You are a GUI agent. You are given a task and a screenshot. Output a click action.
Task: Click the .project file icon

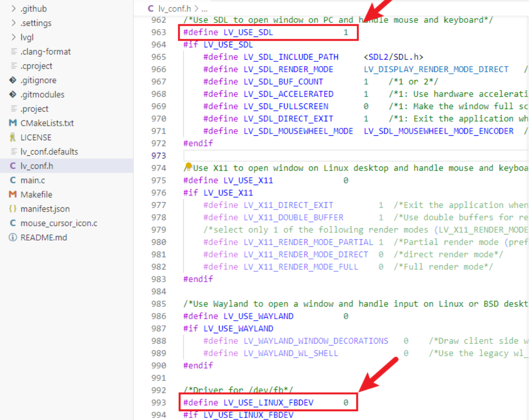[14, 109]
